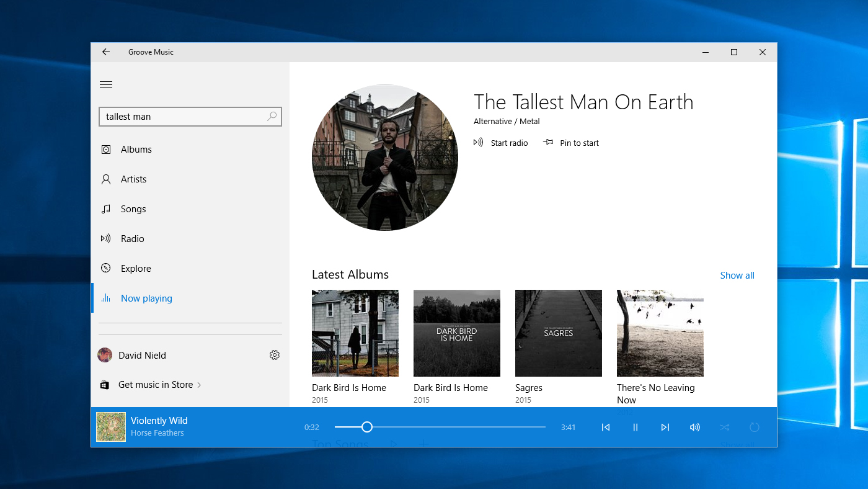
Task: Skip to the previous track
Action: coord(606,427)
